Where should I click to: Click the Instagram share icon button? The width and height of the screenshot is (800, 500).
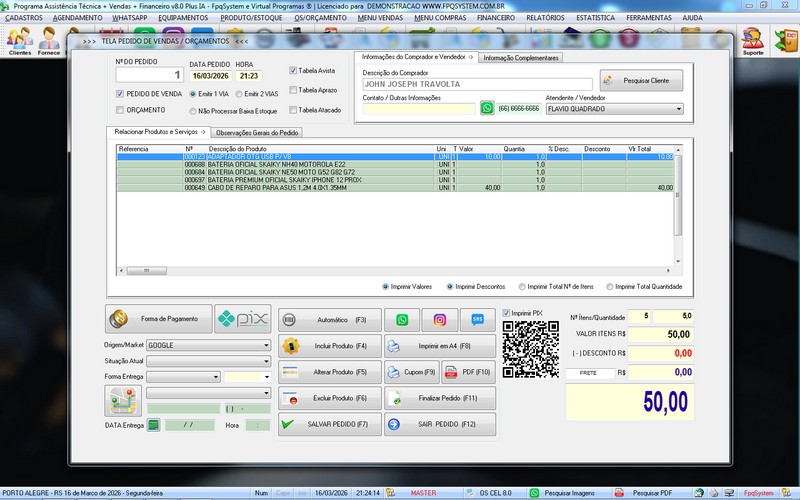tap(440, 320)
